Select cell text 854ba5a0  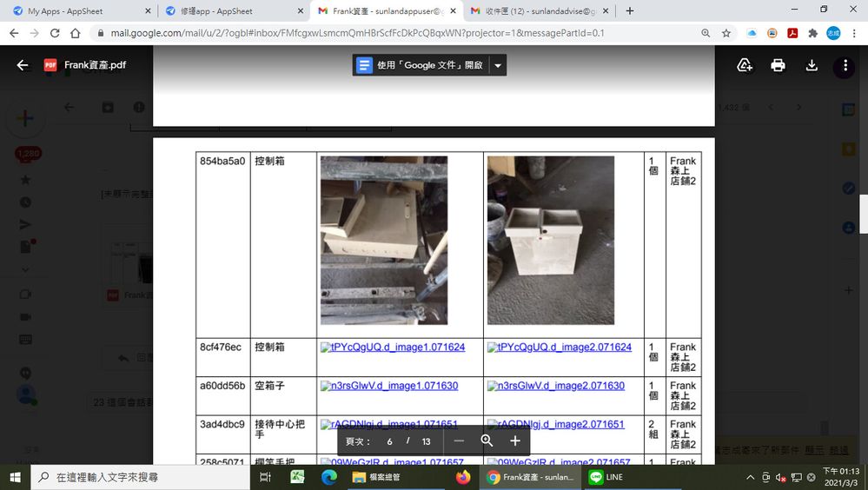click(222, 161)
